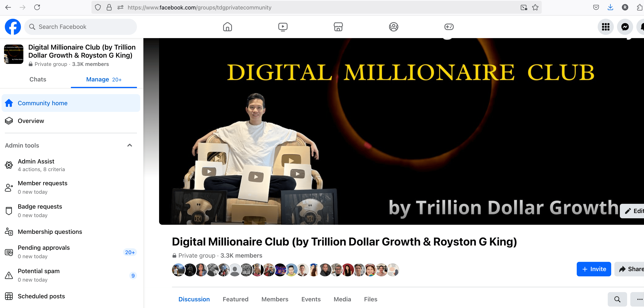
Task: Open the nine-dot Menu grid icon
Action: point(606,27)
